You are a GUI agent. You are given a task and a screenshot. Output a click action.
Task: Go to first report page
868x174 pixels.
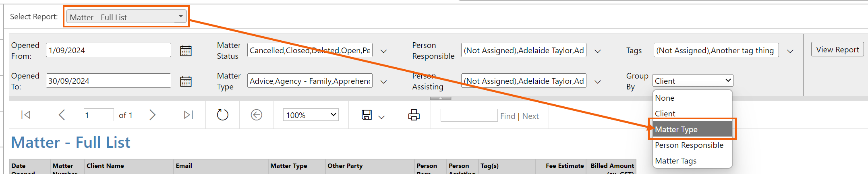point(26,115)
